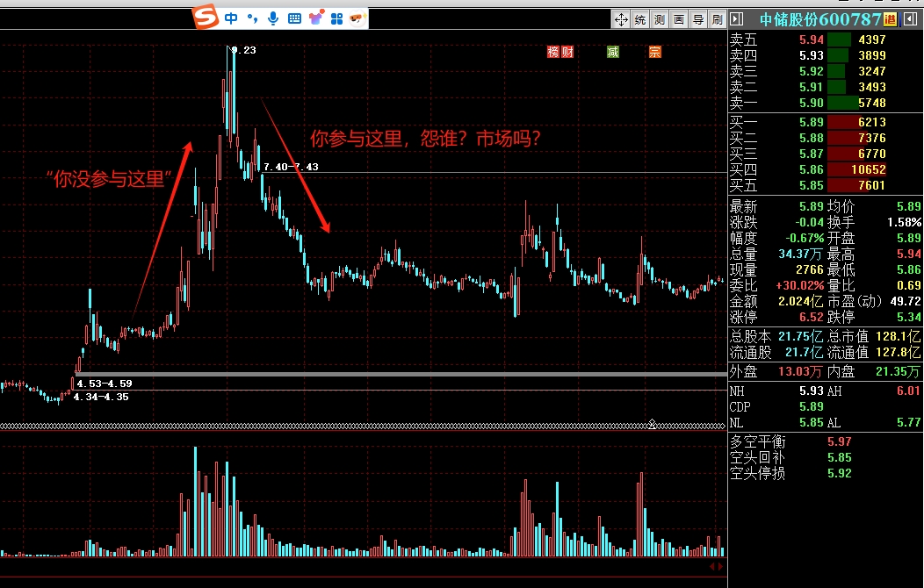Click the 总量 value 34.37万
The width and height of the screenshot is (924, 588).
(x=800, y=255)
